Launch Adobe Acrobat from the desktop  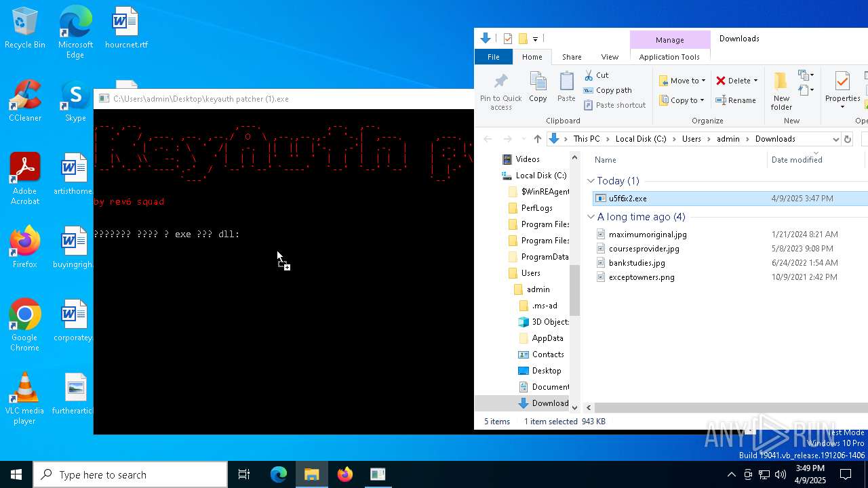tap(25, 180)
